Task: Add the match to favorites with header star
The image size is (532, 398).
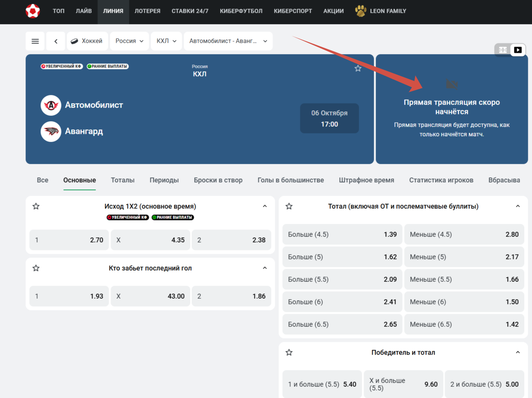Action: [358, 68]
